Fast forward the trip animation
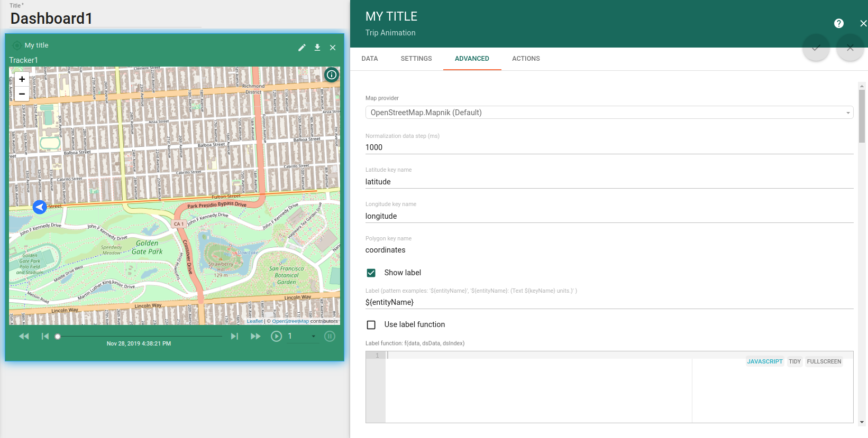 point(255,336)
